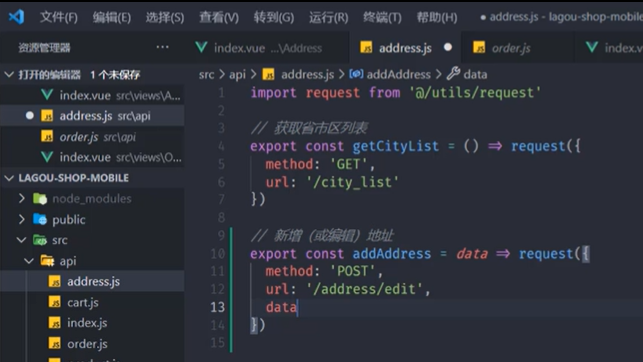Click unsaved dot beside address.js src\api

30,116
